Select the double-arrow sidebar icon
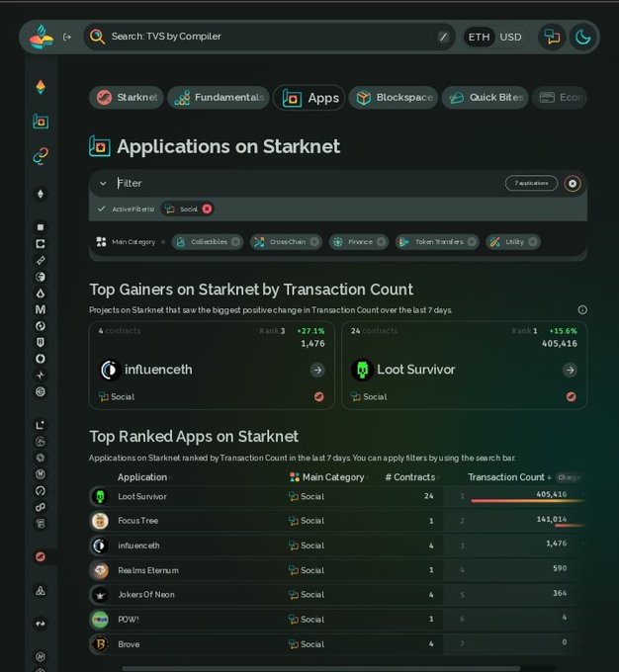This screenshot has width=619, height=672. point(41,624)
